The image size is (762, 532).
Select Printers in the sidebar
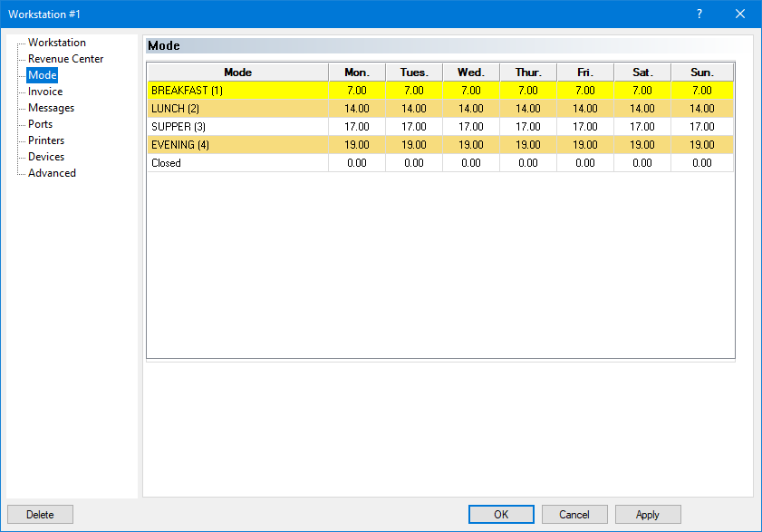pyautogui.click(x=46, y=140)
